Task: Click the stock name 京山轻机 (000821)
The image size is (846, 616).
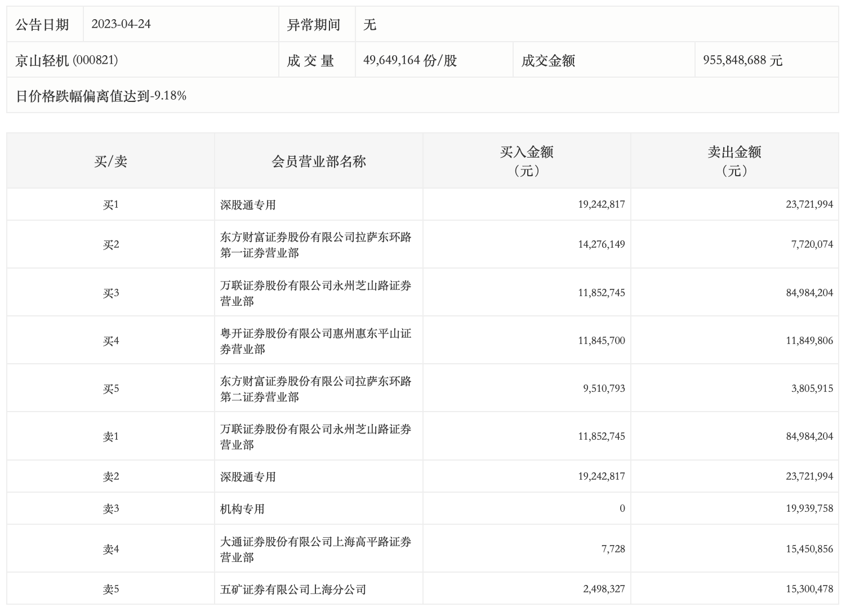Action: (x=66, y=60)
